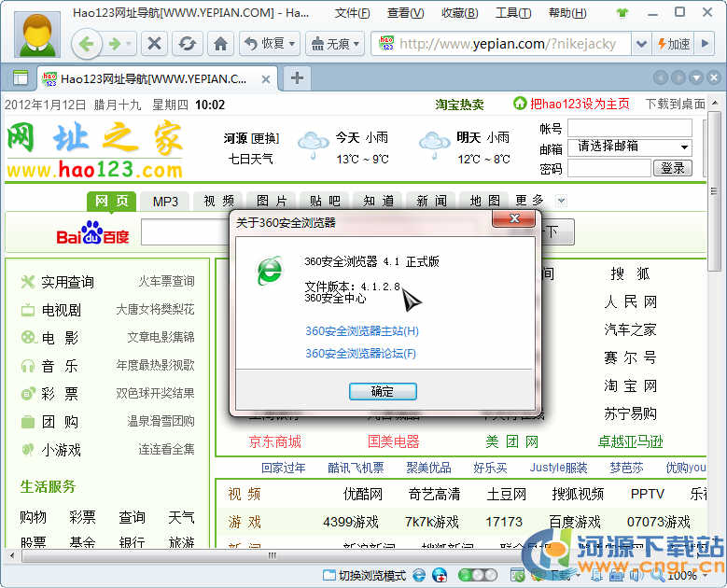Toggle the green traffic light switch
727x588 pixels.
point(478,576)
